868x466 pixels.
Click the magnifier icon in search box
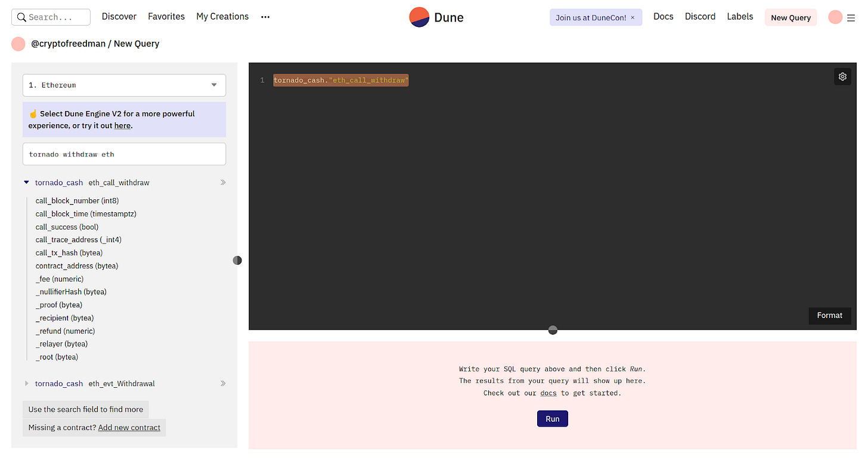21,17
